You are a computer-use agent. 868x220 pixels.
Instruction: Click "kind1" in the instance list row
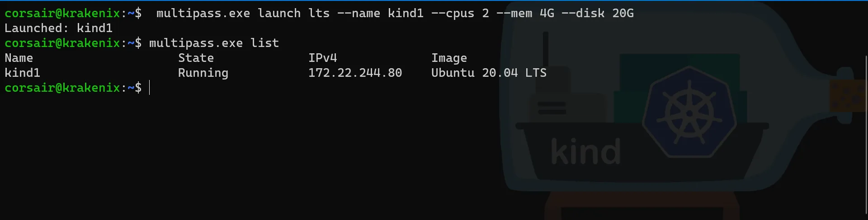[22, 73]
